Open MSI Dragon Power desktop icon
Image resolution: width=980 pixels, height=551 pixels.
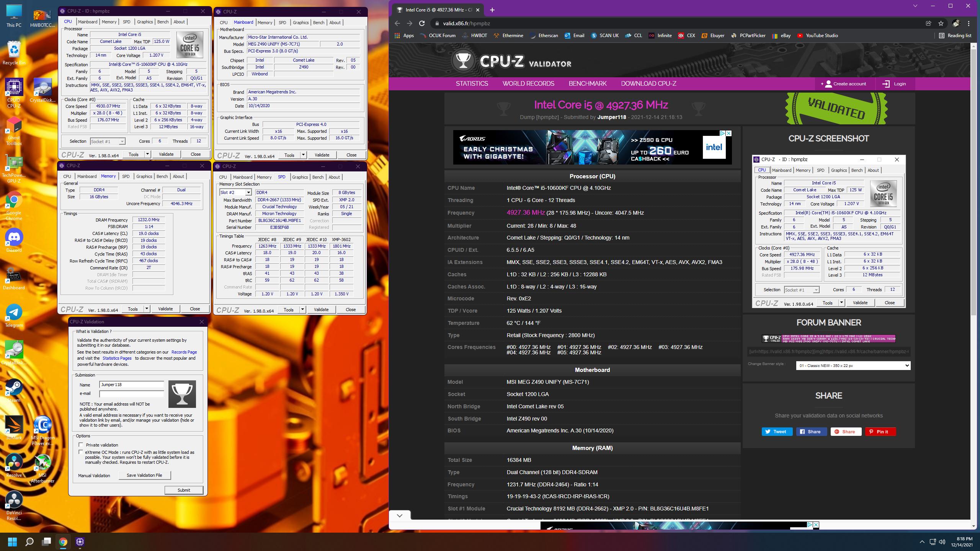tap(42, 431)
